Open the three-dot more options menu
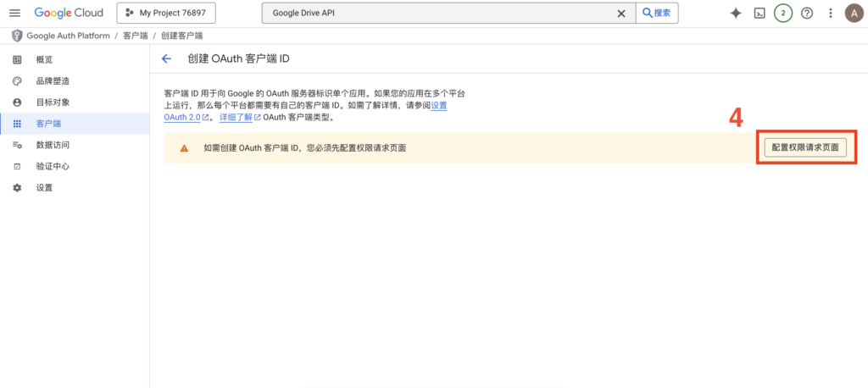The image size is (868, 388). click(x=831, y=13)
